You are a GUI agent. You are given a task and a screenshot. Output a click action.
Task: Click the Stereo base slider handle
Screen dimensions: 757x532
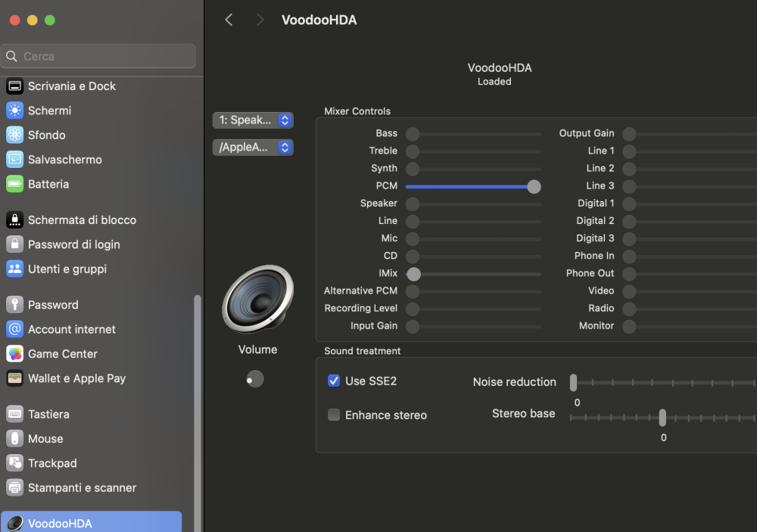pos(662,418)
